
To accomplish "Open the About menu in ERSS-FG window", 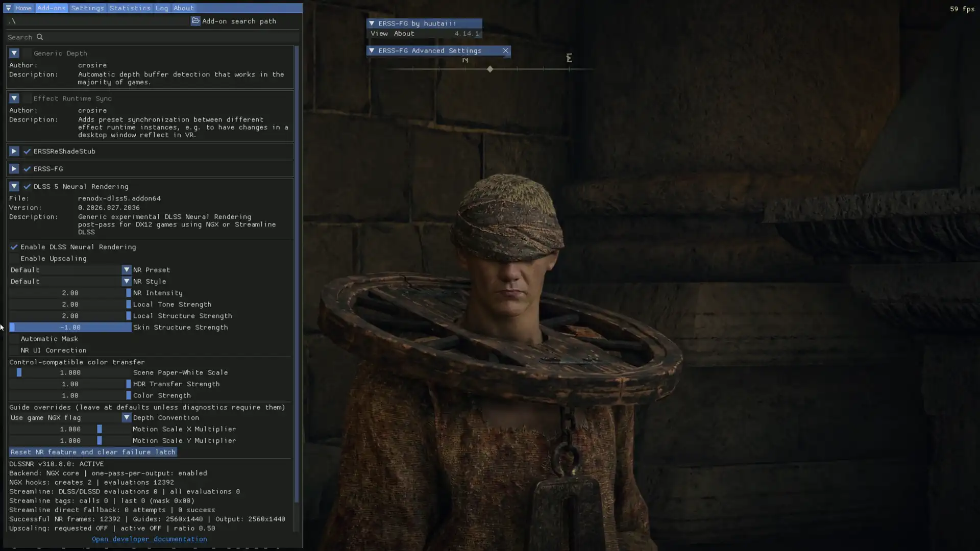I will tap(404, 34).
